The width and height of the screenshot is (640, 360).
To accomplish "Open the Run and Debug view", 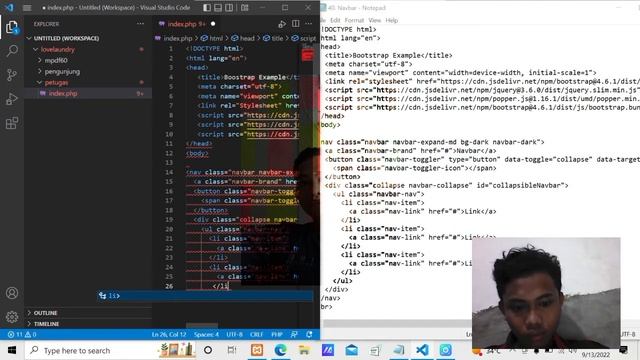I will pos(12,99).
